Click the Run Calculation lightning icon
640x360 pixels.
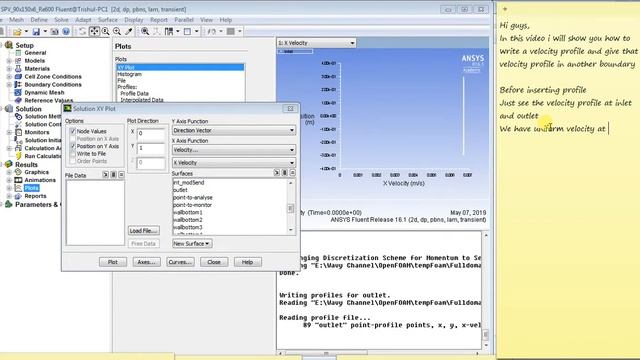pos(18,156)
